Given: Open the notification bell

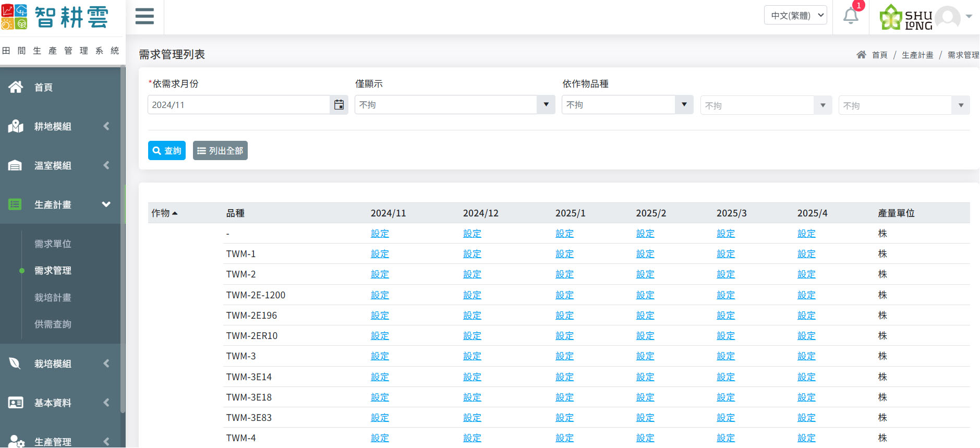Looking at the screenshot, I should [851, 16].
